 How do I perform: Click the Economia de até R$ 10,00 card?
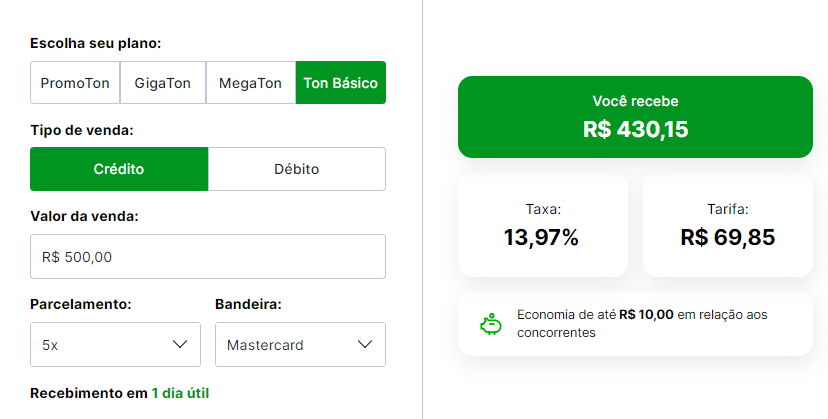(x=635, y=323)
